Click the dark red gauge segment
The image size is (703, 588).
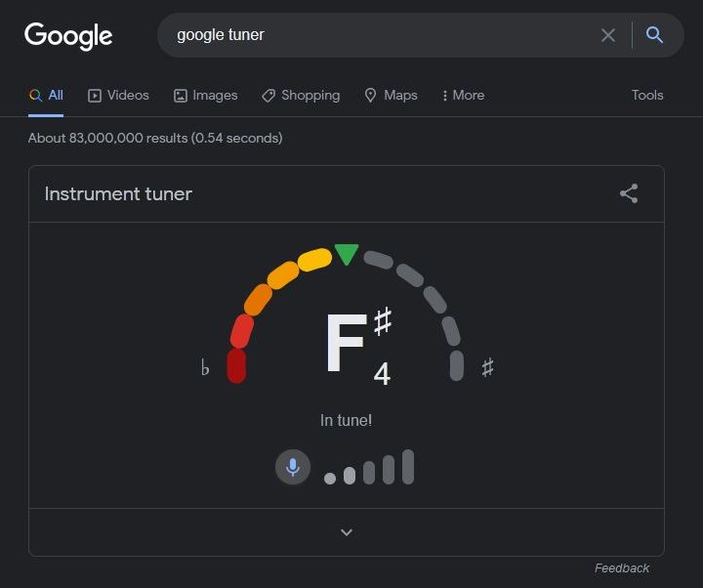coord(236,366)
